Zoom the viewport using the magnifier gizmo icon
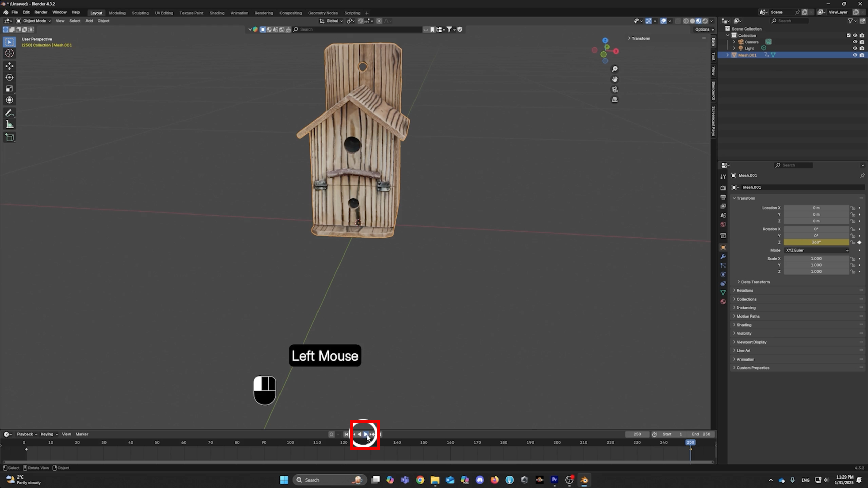The width and height of the screenshot is (868, 488). point(614,69)
